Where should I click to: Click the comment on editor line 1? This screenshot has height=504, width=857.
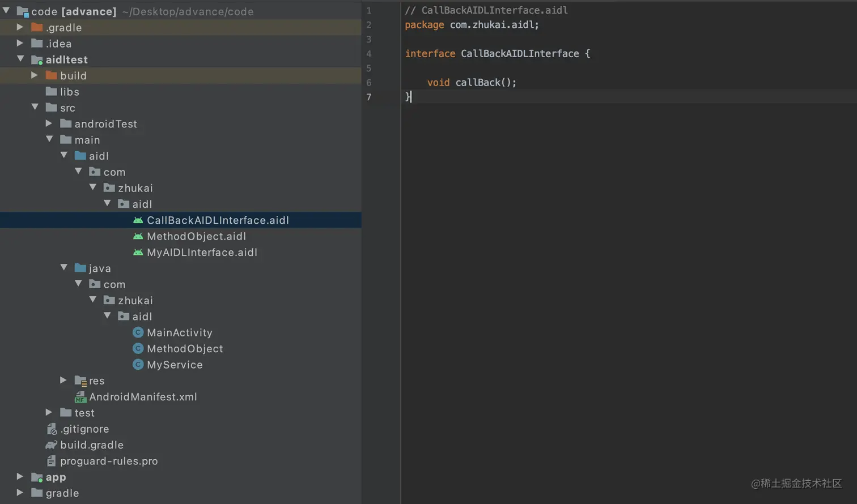[486, 10]
